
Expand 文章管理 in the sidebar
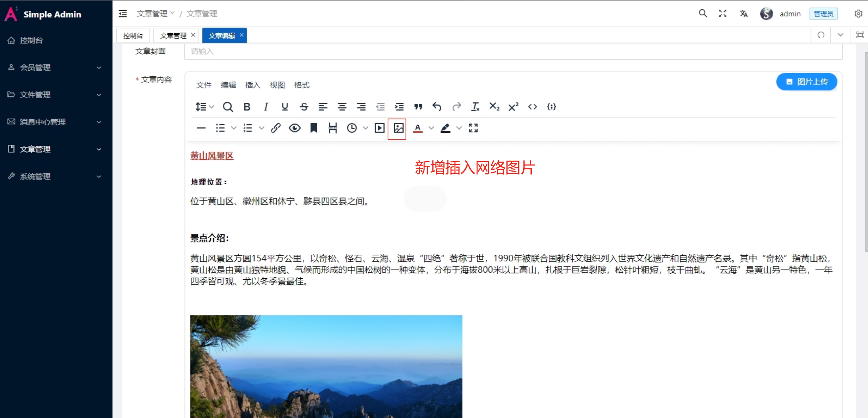pos(56,149)
